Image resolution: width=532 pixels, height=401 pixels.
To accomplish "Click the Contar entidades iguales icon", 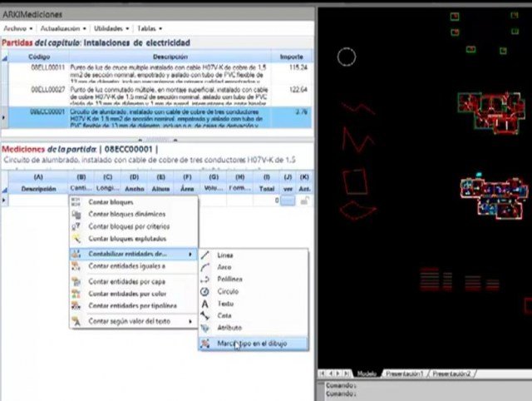I will pos(76,266).
